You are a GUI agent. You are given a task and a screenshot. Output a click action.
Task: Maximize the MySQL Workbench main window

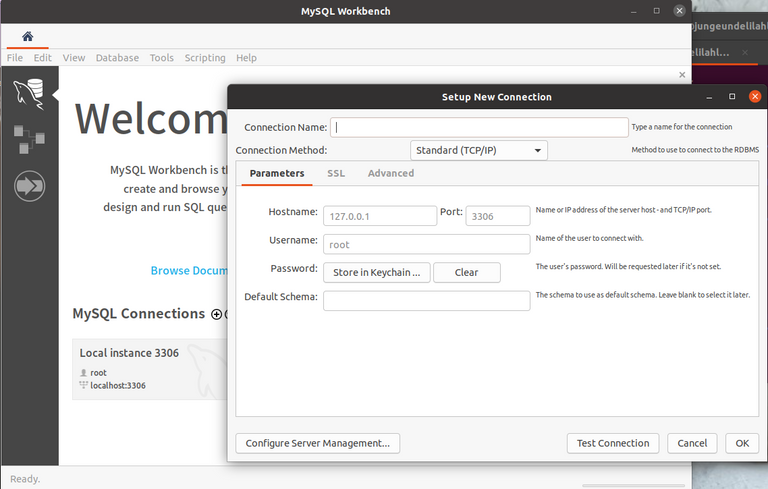(x=656, y=11)
